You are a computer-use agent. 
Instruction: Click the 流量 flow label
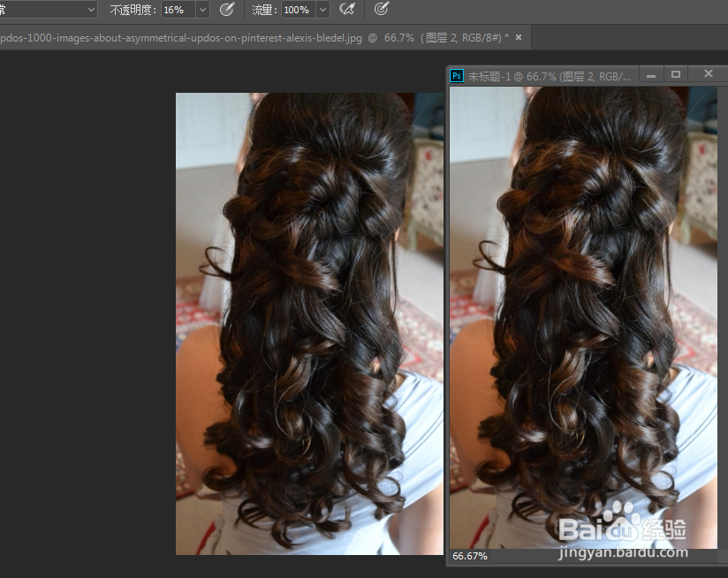(x=262, y=10)
